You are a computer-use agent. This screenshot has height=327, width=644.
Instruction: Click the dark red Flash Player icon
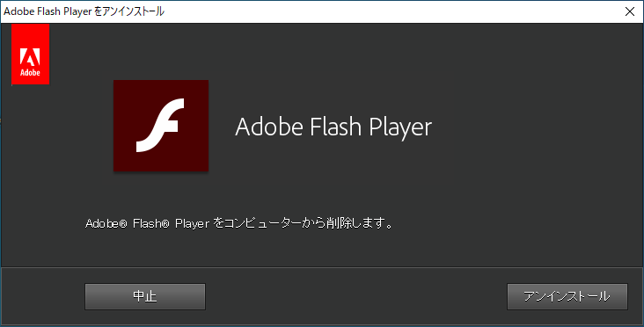pyautogui.click(x=161, y=126)
